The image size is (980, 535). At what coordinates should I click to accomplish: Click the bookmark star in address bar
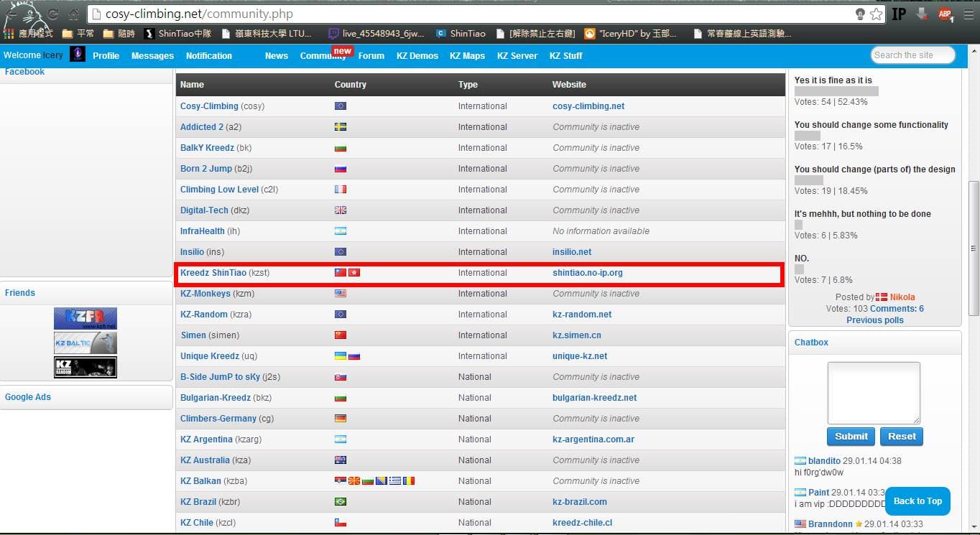click(x=876, y=14)
